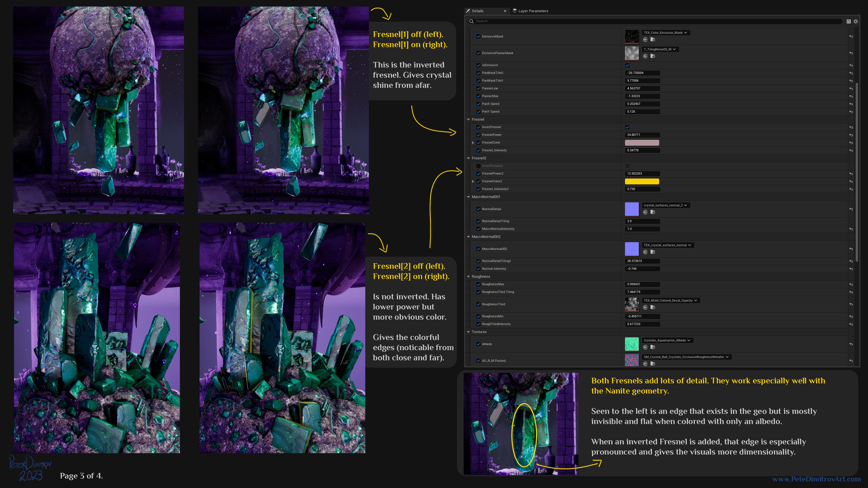
Task: Enable the InvertFresnel2 parameter override checkbox
Action: pos(478,166)
